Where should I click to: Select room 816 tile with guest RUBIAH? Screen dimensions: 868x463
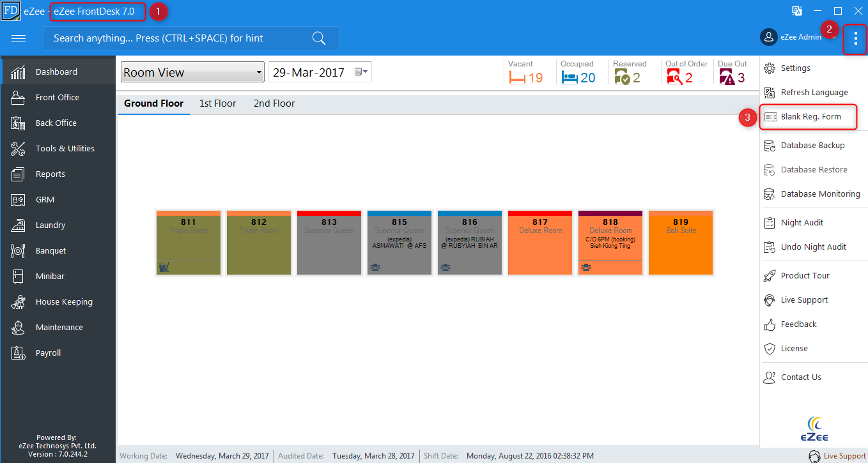tap(470, 243)
